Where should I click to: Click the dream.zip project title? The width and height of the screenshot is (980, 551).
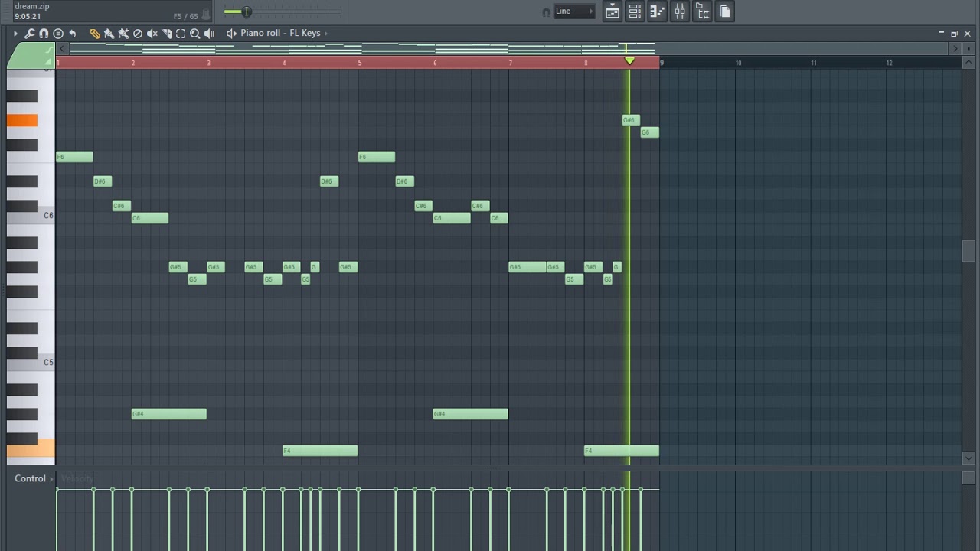(31, 6)
